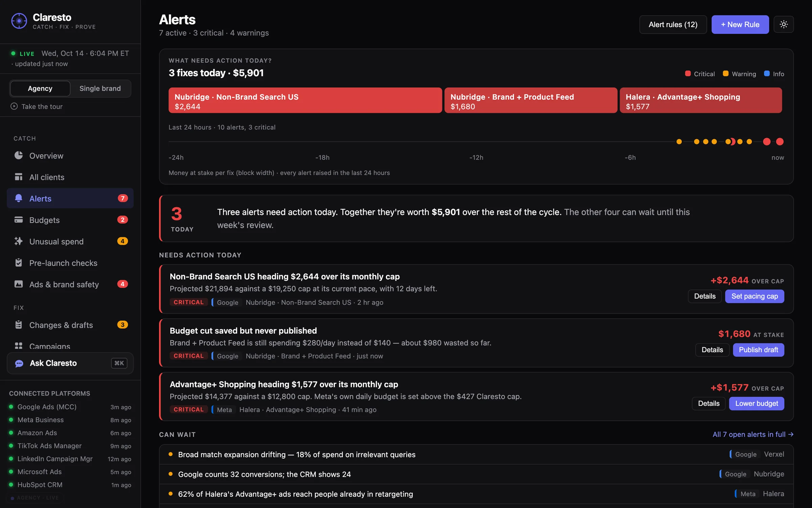Click the All clients layout icon
812x508 pixels.
coord(19,177)
